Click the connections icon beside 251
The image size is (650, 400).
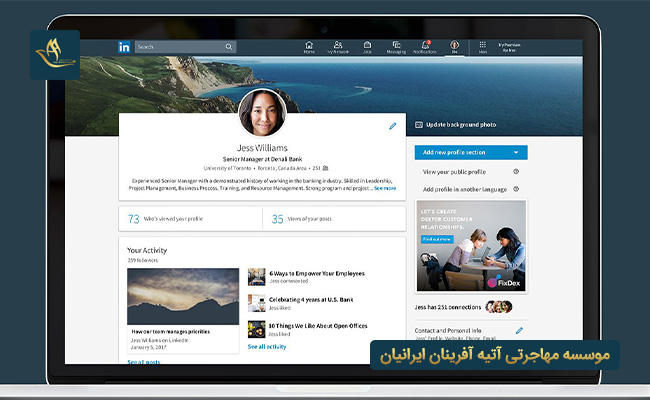(325, 168)
